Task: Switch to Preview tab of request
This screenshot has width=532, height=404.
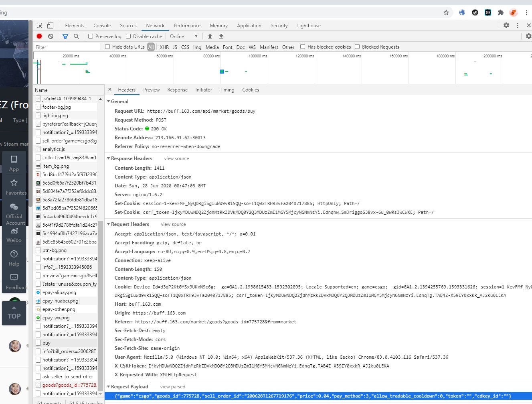Action: tap(152, 90)
